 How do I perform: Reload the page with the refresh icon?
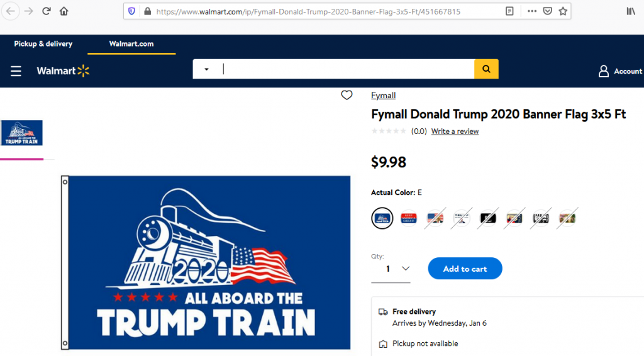click(46, 11)
